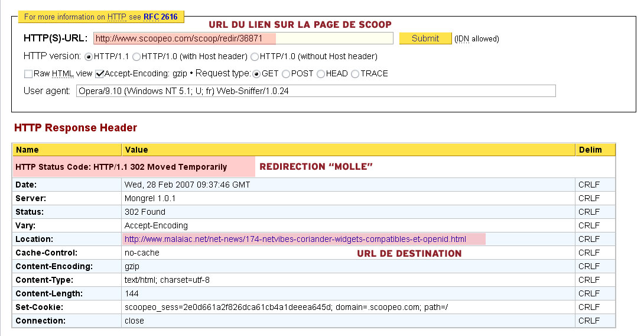The image size is (644, 336).
Task: Click the Delim column header
Action: click(596, 150)
